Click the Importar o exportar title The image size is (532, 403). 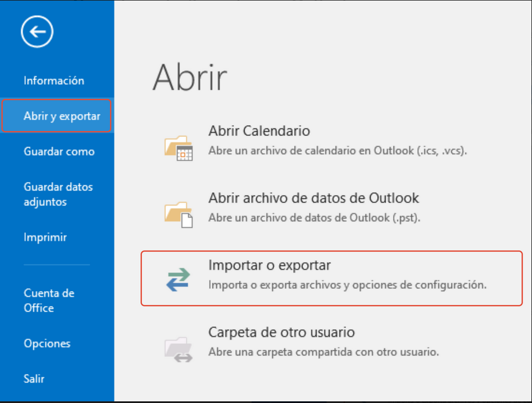coord(269,265)
